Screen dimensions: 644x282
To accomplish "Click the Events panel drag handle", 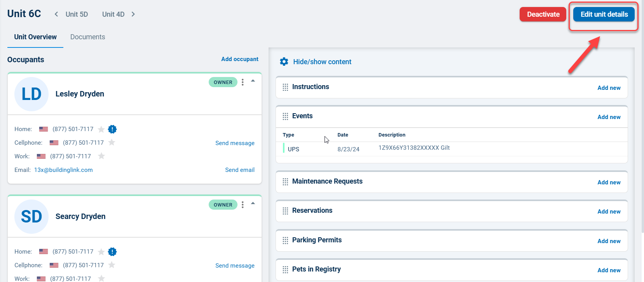I will [285, 116].
